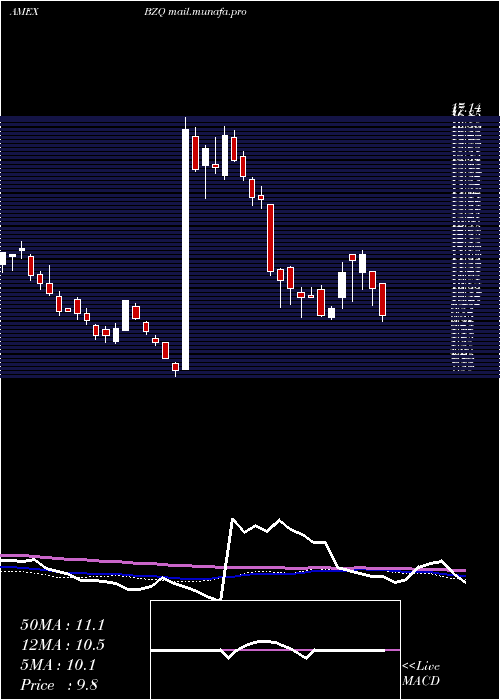Select the 5MA : 10.1 reading

click(58, 665)
